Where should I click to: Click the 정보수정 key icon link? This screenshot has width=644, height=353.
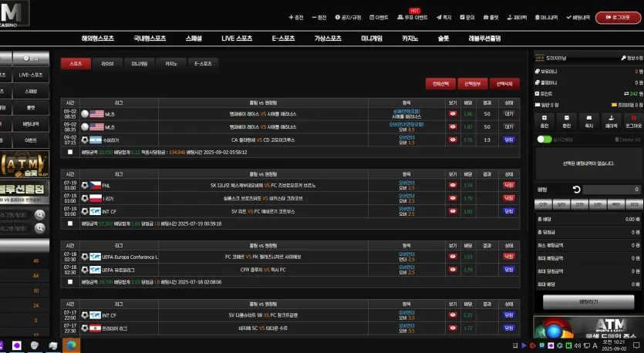(x=632, y=59)
